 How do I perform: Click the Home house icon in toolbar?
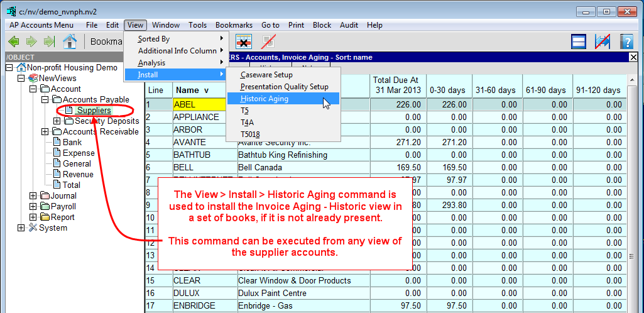point(70,41)
